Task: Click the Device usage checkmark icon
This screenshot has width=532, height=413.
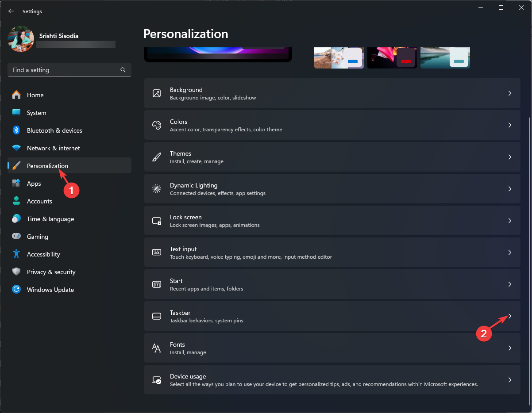Action: pyautogui.click(x=157, y=380)
